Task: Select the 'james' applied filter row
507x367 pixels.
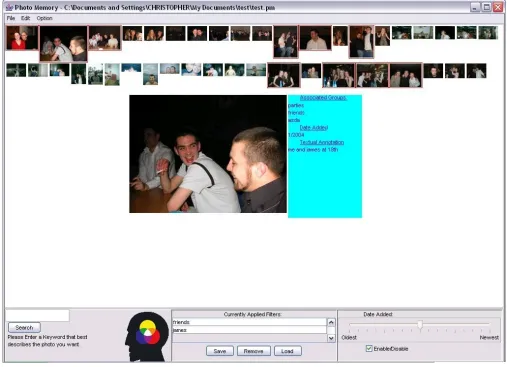Action: tap(249, 330)
